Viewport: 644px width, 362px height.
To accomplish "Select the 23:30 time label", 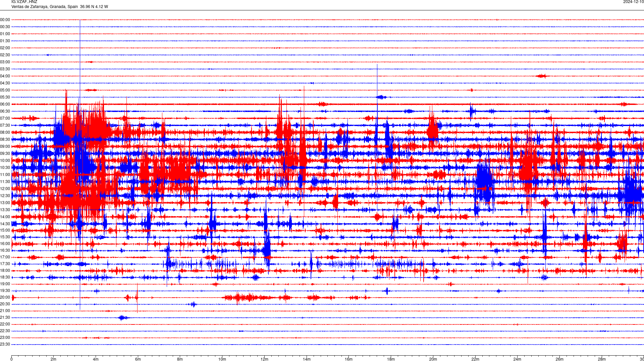I will point(5,344).
